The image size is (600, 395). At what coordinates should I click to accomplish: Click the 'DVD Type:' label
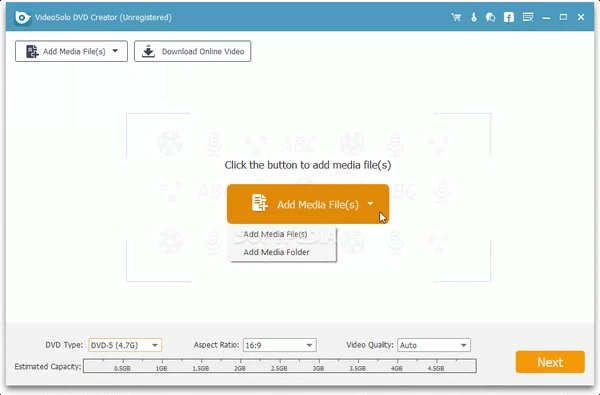64,345
